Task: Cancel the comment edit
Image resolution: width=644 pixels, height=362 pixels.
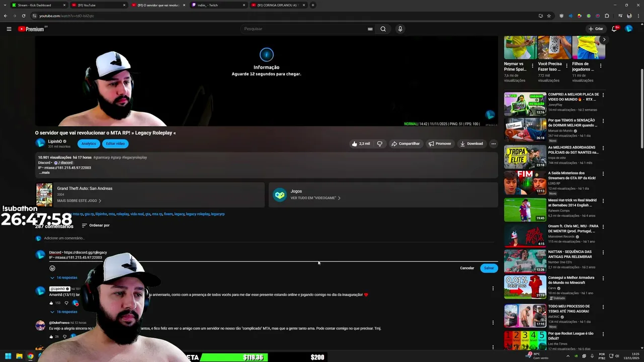Action: point(467,268)
